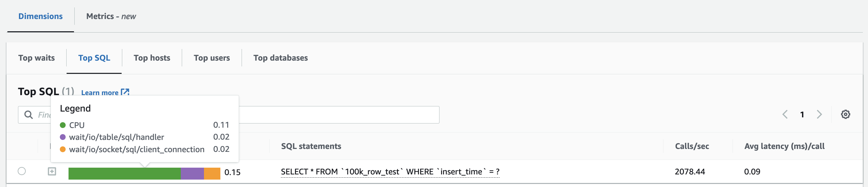The width and height of the screenshot is (868, 187).
Task: Click the Top SQL tab
Action: pyautogui.click(x=94, y=58)
